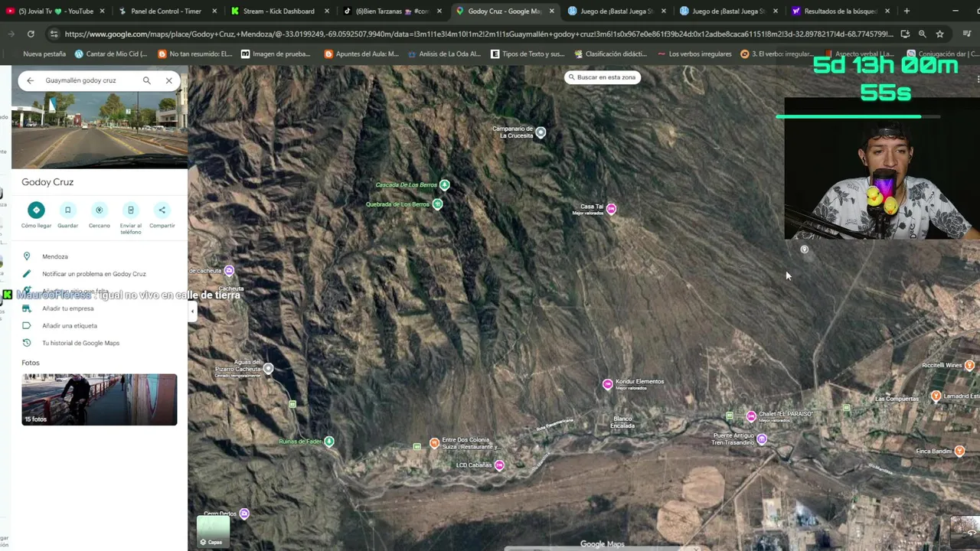This screenshot has height=551, width=980.
Task: Select the LCD Cabañas lodging pin
Action: tap(499, 465)
